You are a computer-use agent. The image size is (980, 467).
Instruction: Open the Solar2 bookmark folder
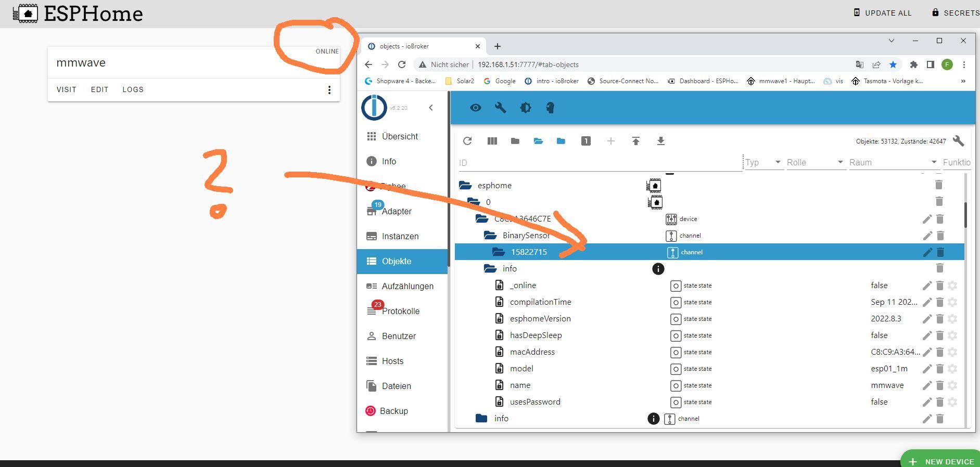click(460, 81)
